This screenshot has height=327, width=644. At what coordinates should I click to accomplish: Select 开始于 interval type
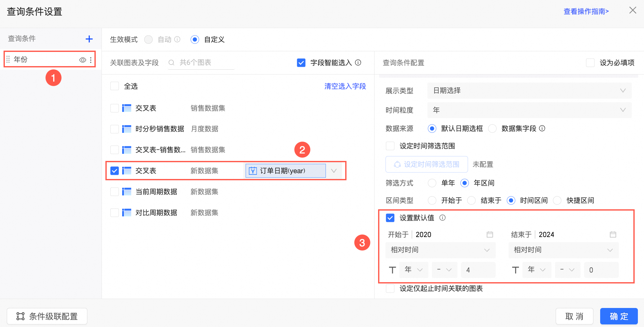point(432,201)
